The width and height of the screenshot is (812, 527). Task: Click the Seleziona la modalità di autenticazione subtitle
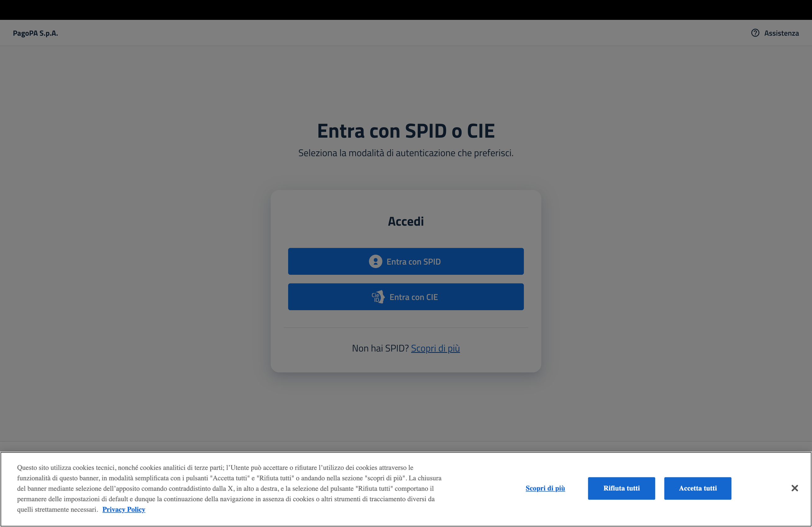(406, 153)
